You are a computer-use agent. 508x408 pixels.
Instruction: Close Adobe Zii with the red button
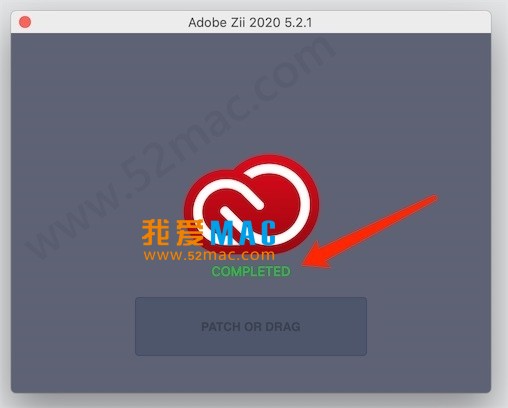coord(25,22)
